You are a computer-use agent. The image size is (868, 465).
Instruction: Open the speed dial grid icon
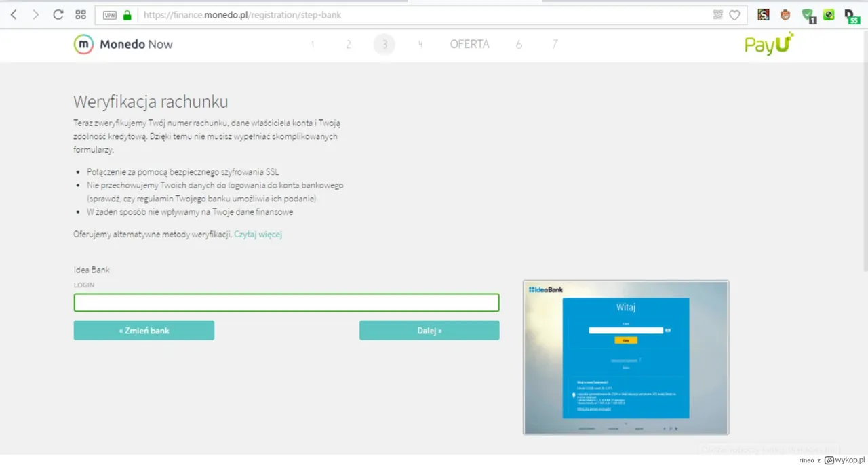80,15
